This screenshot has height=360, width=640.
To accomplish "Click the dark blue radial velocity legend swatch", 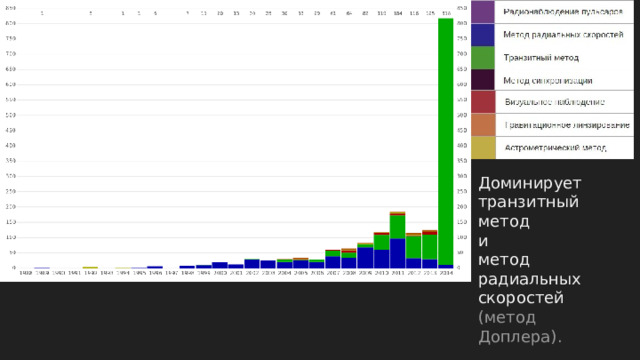I will pos(483,35).
